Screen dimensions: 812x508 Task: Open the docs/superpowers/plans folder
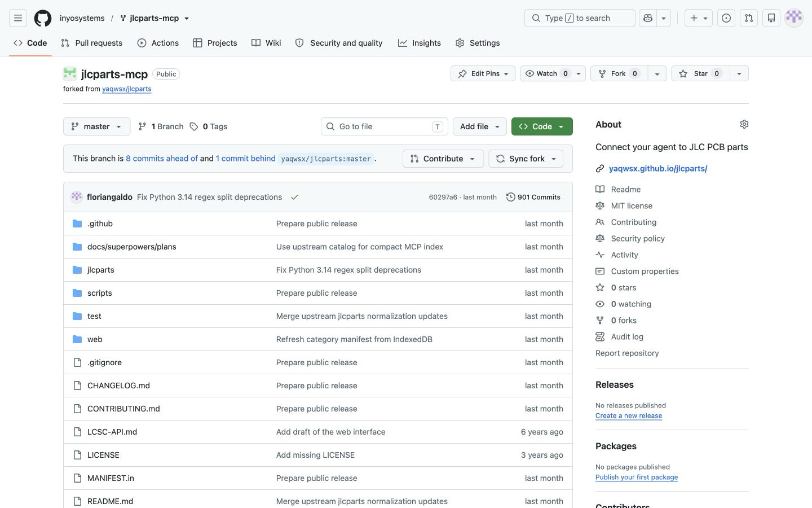(x=132, y=247)
